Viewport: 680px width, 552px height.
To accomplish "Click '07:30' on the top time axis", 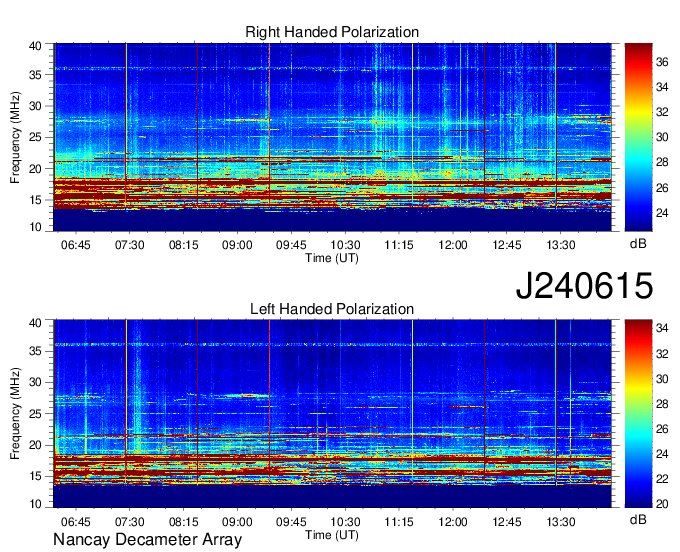I will tap(129, 245).
